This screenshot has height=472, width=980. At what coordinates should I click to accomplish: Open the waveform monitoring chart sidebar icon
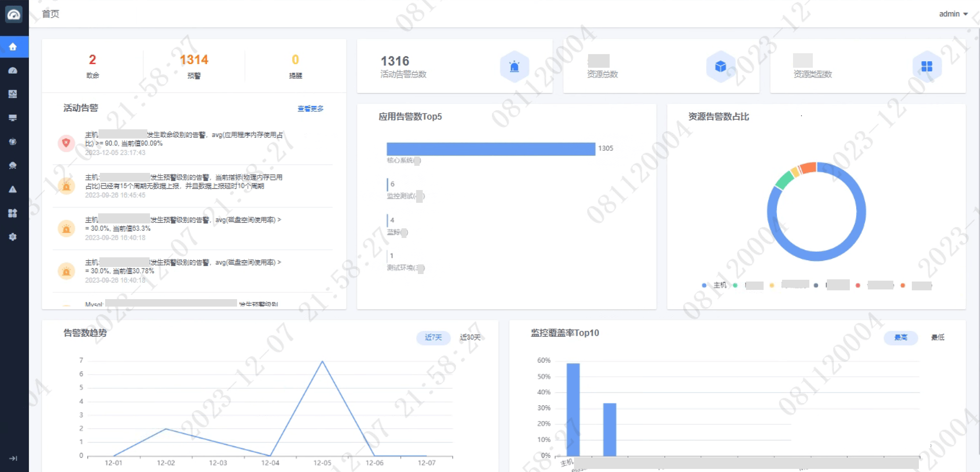[13, 94]
